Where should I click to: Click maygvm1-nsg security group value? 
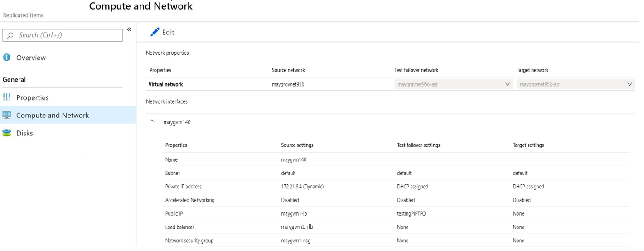click(x=297, y=241)
